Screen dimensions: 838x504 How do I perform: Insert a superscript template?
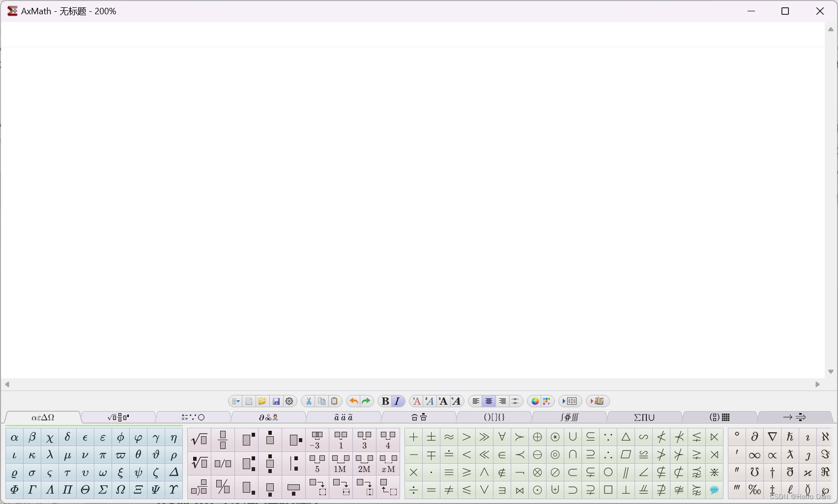pyautogui.click(x=249, y=439)
